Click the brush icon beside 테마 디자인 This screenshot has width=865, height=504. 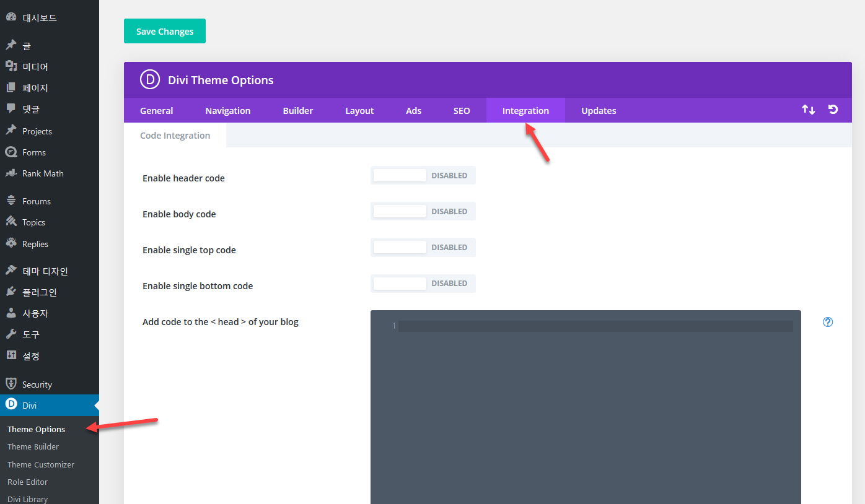tap(11, 271)
